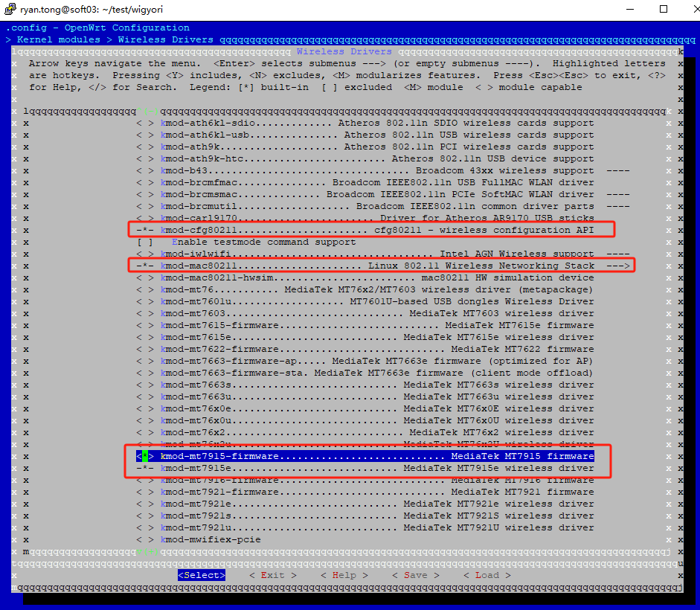Enable the kmod-ath9k driver checkbox
The image size is (700, 610).
point(143,146)
